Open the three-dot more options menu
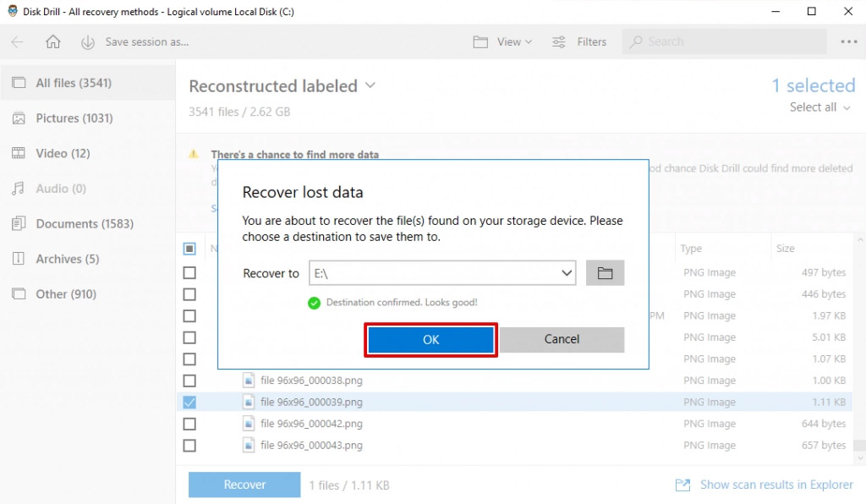 [x=849, y=42]
